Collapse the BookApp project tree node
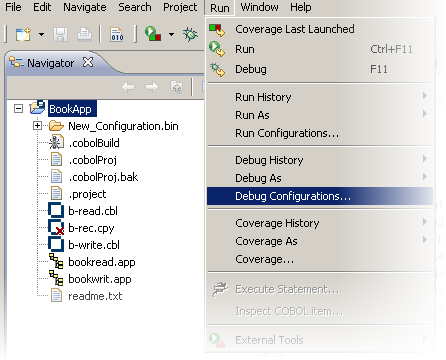 click(19, 109)
